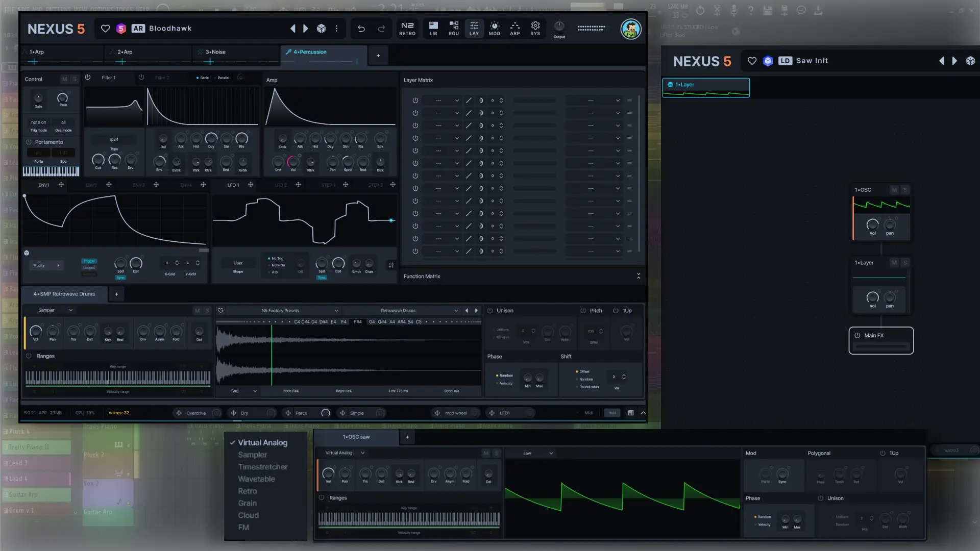Favorite the N5 Factory Presets sample

pyautogui.click(x=220, y=310)
